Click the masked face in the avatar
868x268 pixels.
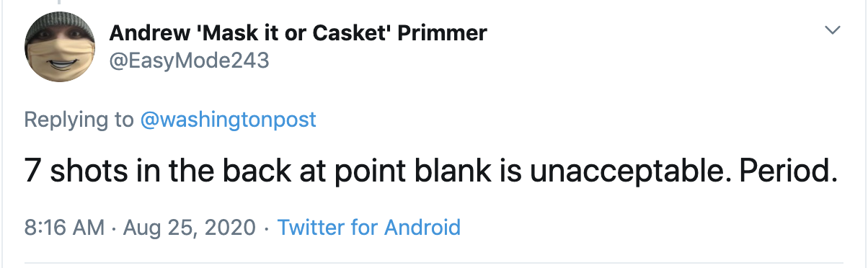tap(60, 55)
